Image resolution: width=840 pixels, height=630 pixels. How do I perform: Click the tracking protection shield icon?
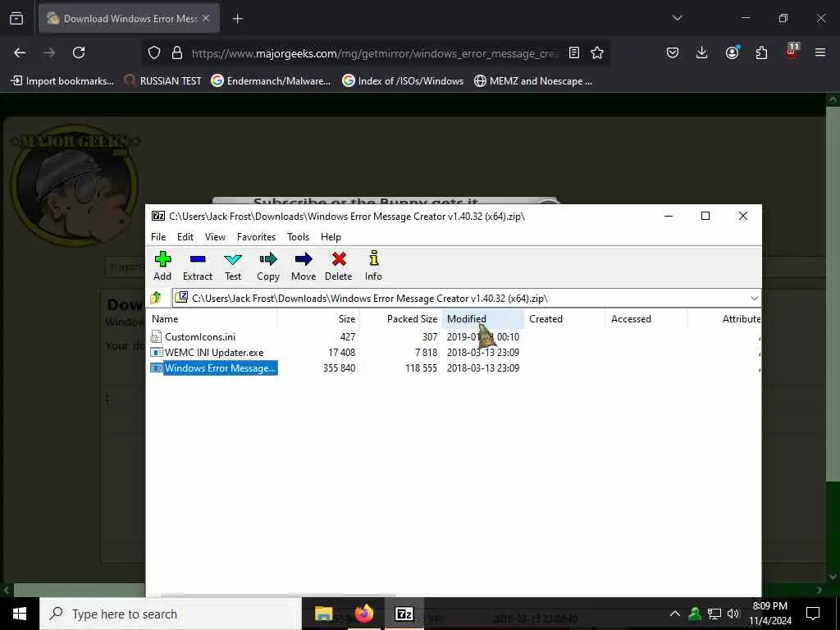click(154, 52)
